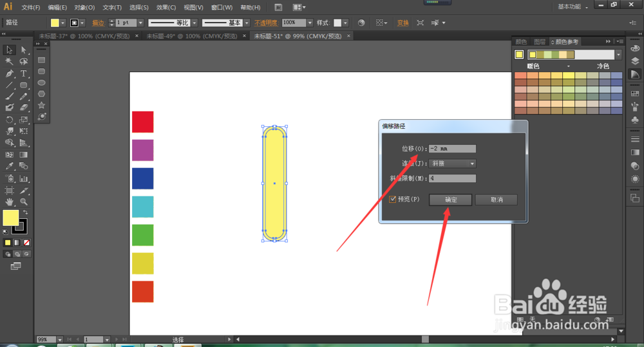Open the 连接(J) join type dropdown
This screenshot has width=644, height=347.
point(452,164)
